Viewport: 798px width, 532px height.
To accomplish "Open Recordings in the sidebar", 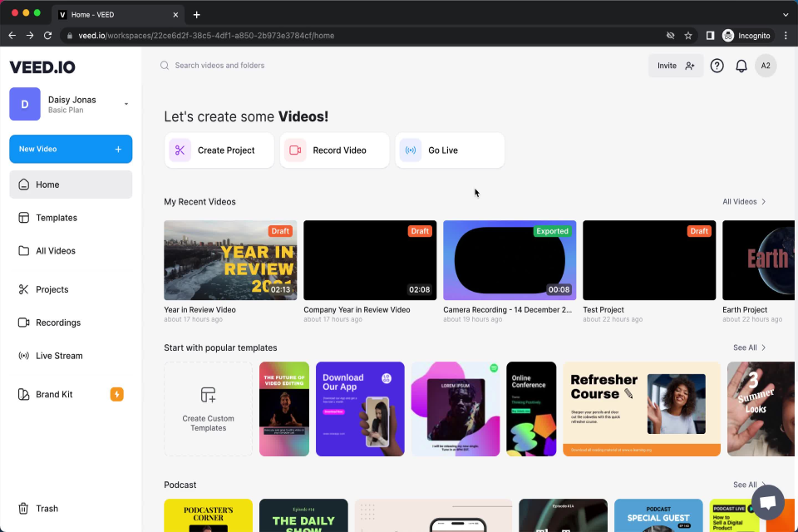I will 71,323.
